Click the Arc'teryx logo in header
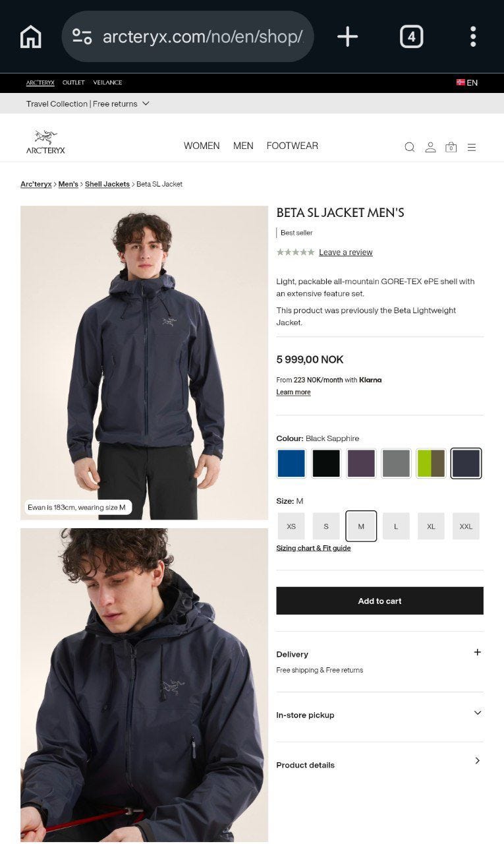This screenshot has height=844, width=504. 45,142
